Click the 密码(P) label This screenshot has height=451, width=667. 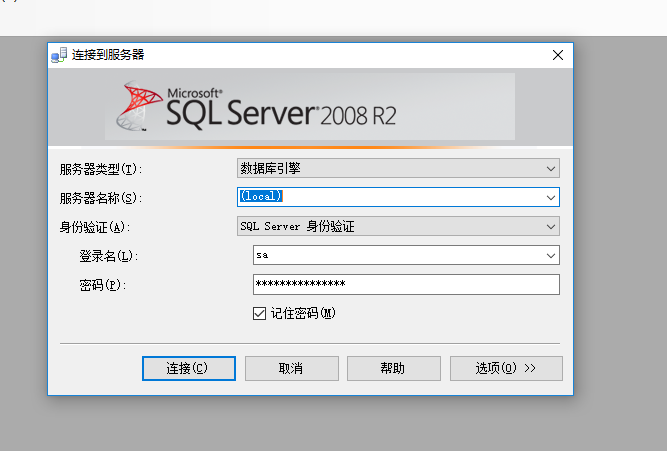click(x=103, y=285)
